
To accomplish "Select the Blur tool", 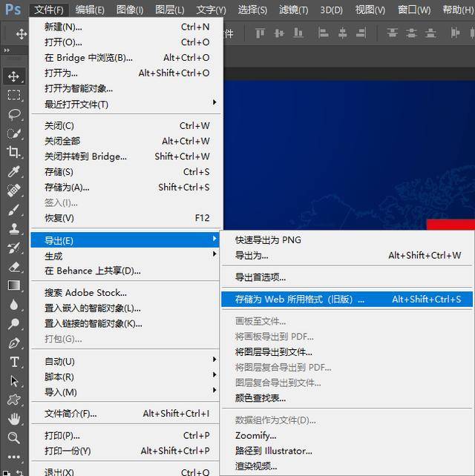I will tap(14, 305).
